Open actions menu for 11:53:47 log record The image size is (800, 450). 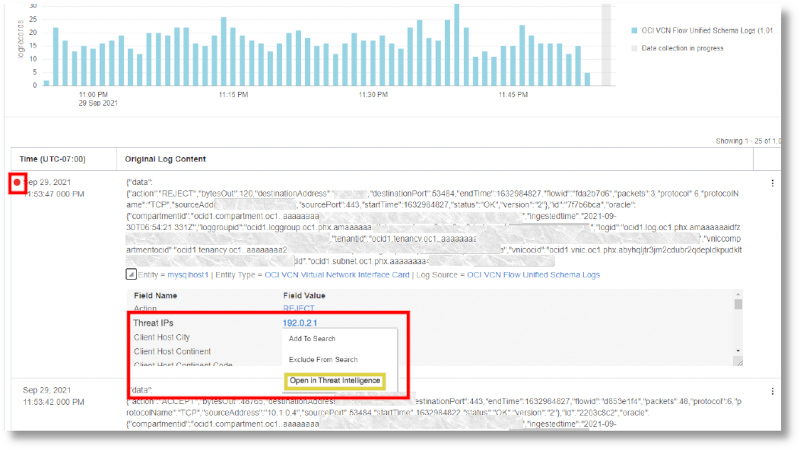[x=772, y=183]
